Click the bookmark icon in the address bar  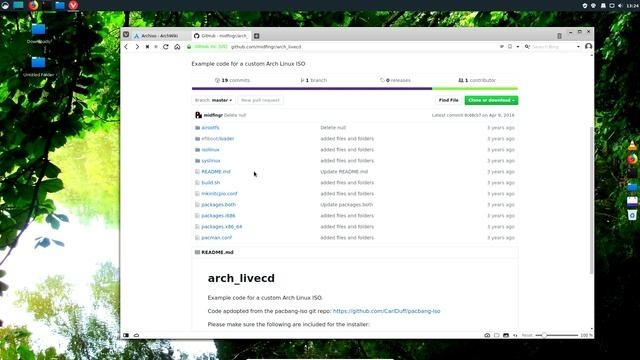tap(510, 47)
